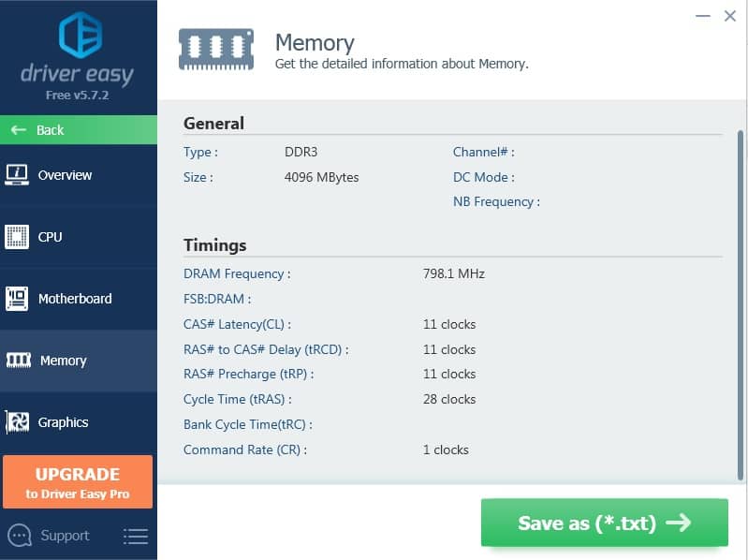748x560 pixels.
Task: Click the Command Rate (CR) label
Action: (245, 449)
